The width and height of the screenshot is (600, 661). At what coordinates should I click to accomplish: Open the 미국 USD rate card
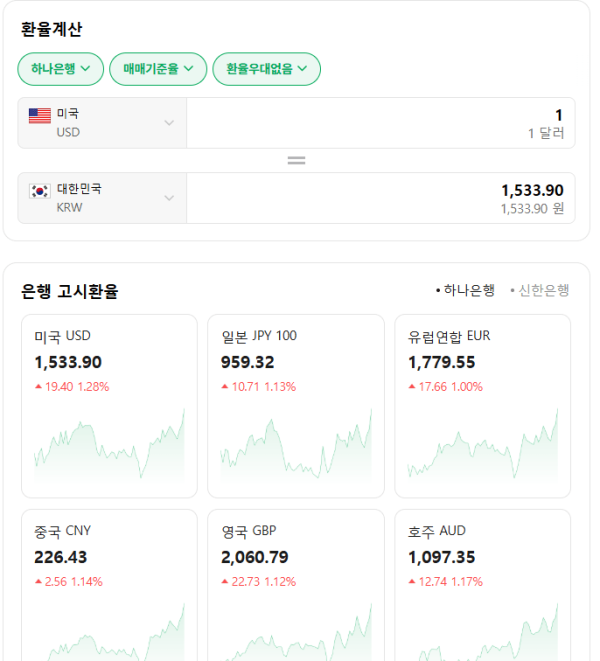pos(109,406)
